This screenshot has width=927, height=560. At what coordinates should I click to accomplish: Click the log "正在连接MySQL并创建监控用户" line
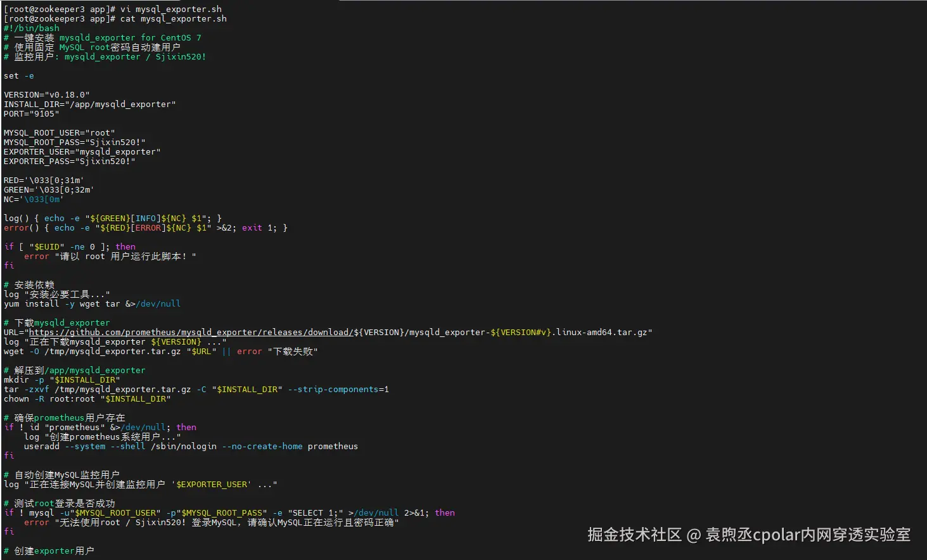tap(141, 485)
